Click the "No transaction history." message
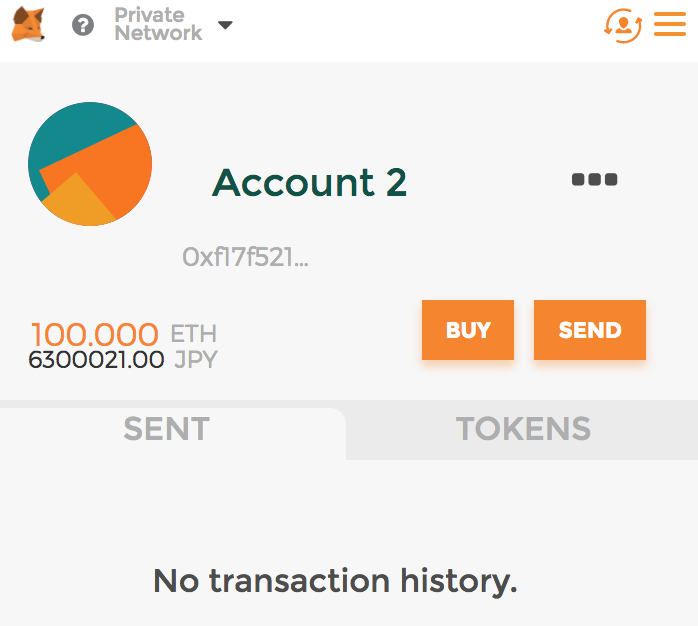Screen dimensions: 698x626 pyautogui.click(x=335, y=580)
